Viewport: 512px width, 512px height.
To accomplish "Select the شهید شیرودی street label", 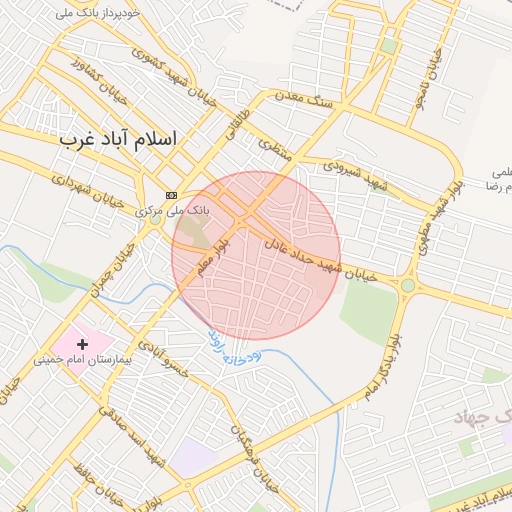I will 355,177.
